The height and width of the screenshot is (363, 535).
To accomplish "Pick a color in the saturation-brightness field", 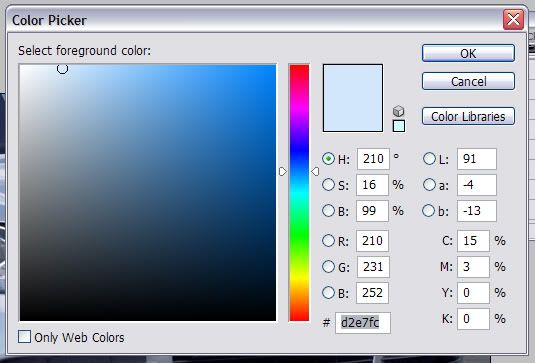I will (148, 193).
